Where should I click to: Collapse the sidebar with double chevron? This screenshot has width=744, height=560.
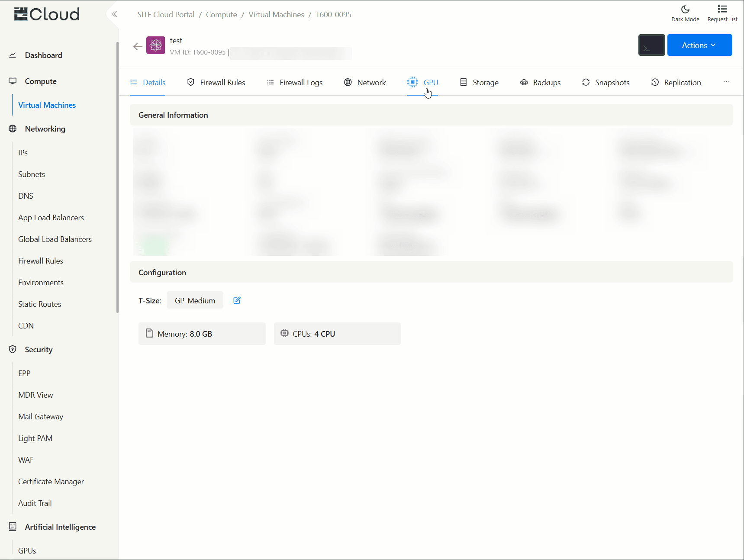pos(115,14)
